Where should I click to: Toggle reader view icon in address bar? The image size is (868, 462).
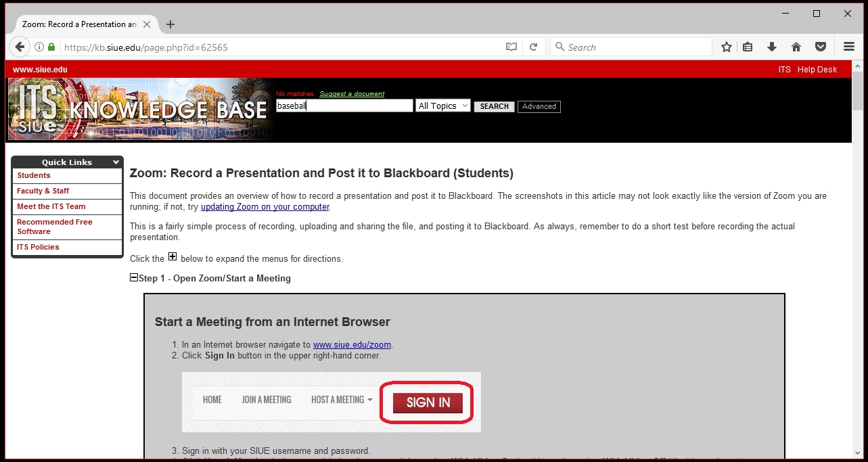pyautogui.click(x=511, y=47)
